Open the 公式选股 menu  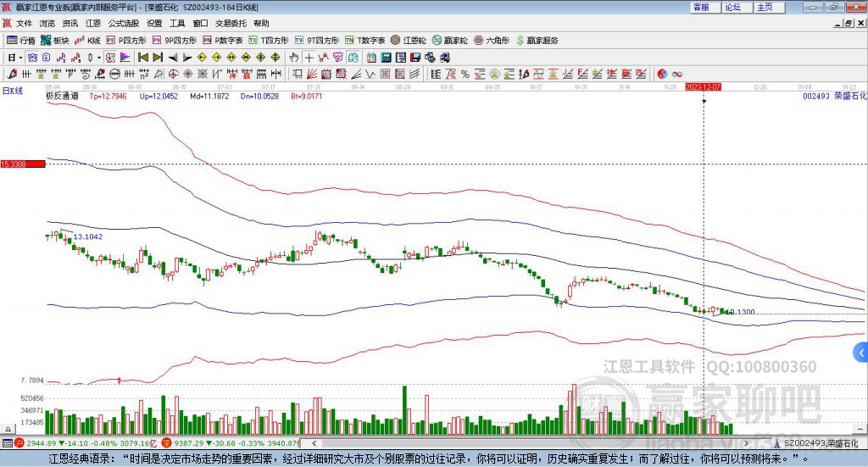pyautogui.click(x=122, y=24)
